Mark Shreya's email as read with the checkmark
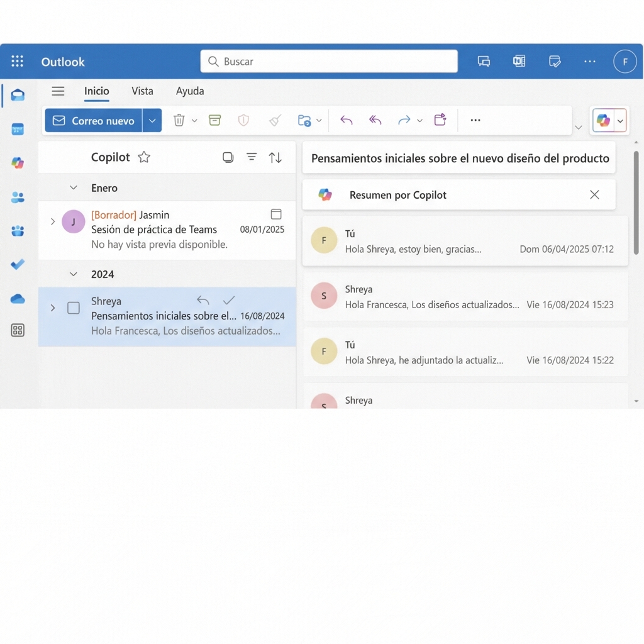Image resolution: width=644 pixels, height=644 pixels. (229, 301)
